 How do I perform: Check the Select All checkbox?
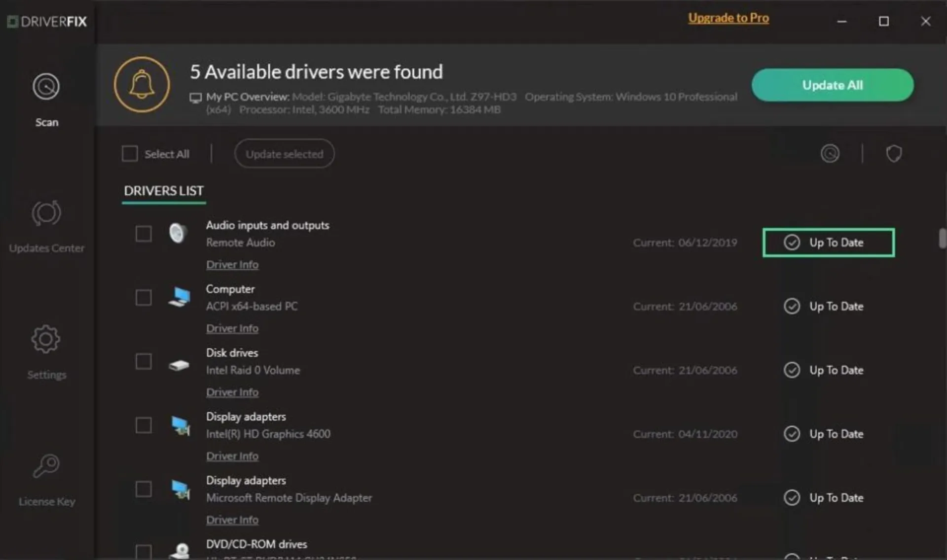pos(130,153)
